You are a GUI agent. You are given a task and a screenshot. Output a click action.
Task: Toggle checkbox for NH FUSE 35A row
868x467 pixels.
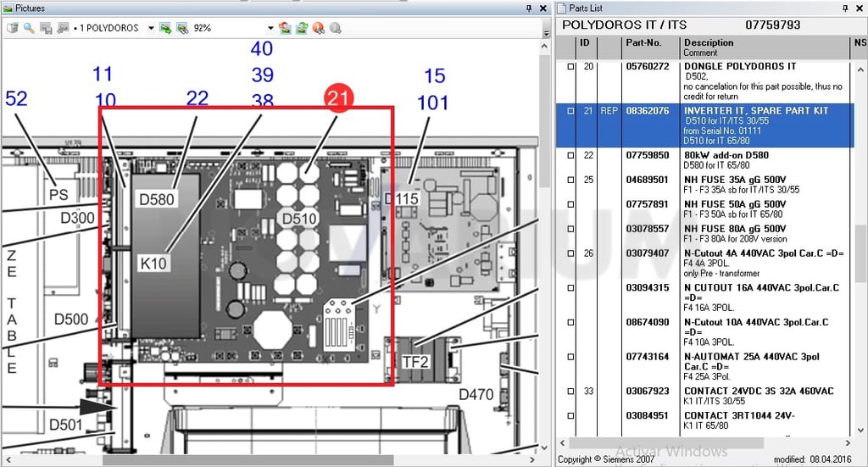(570, 180)
